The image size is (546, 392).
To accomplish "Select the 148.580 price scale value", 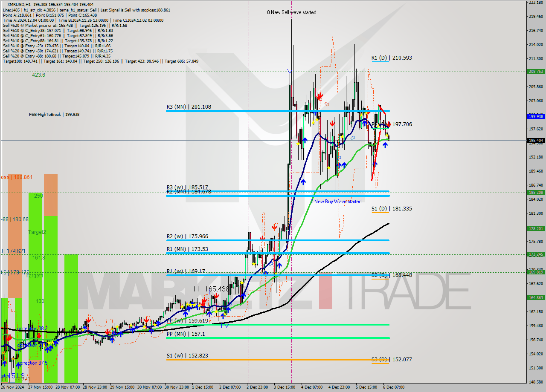I will (536, 382).
